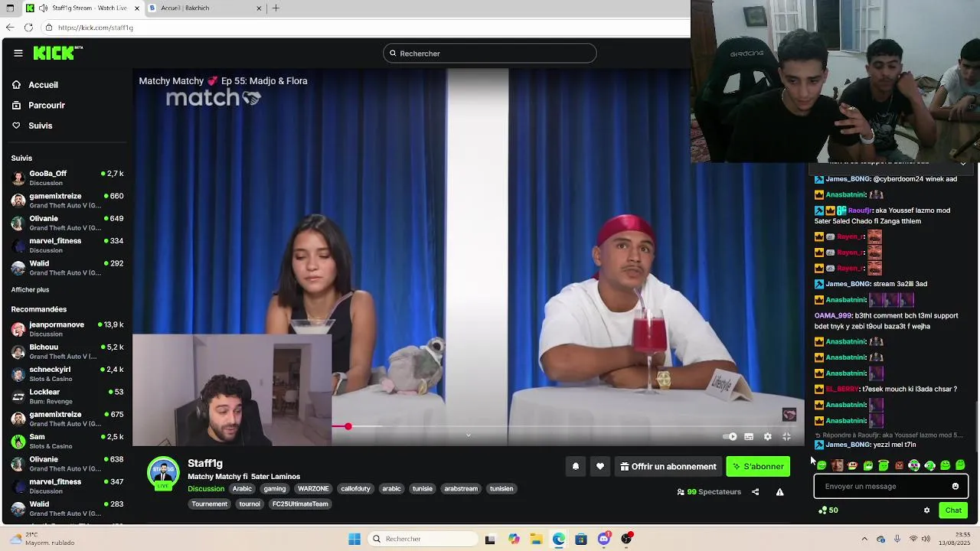Open a new browser tab
Image resolution: width=980 pixels, height=551 pixels.
coord(276,8)
